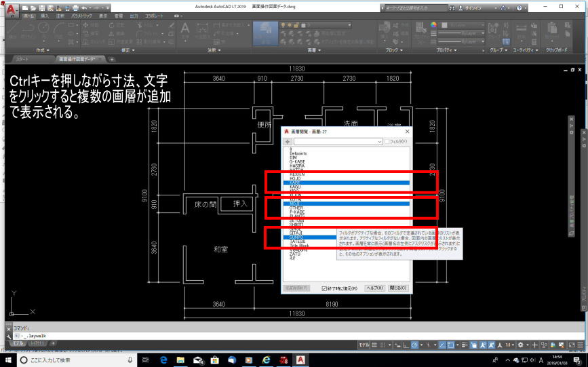Click the Paste icon in clipboard panel
Screen dimensions: 588x367
tap(552, 28)
